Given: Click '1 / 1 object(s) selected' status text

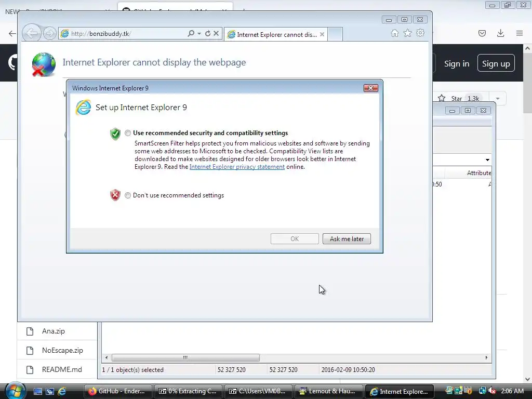Looking at the screenshot, I should [132, 370].
